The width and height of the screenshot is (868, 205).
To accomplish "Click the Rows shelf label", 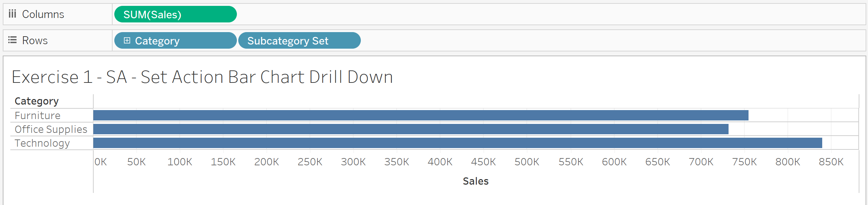I will coord(35,40).
